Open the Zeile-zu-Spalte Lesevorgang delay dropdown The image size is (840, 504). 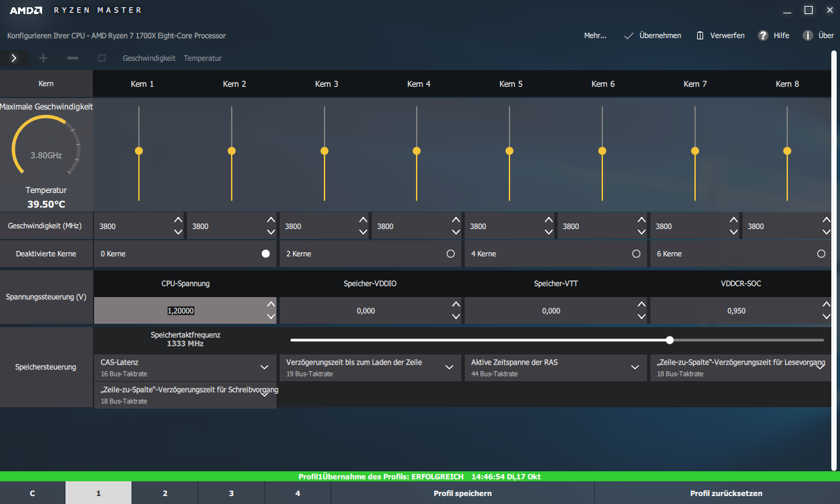tap(741, 368)
